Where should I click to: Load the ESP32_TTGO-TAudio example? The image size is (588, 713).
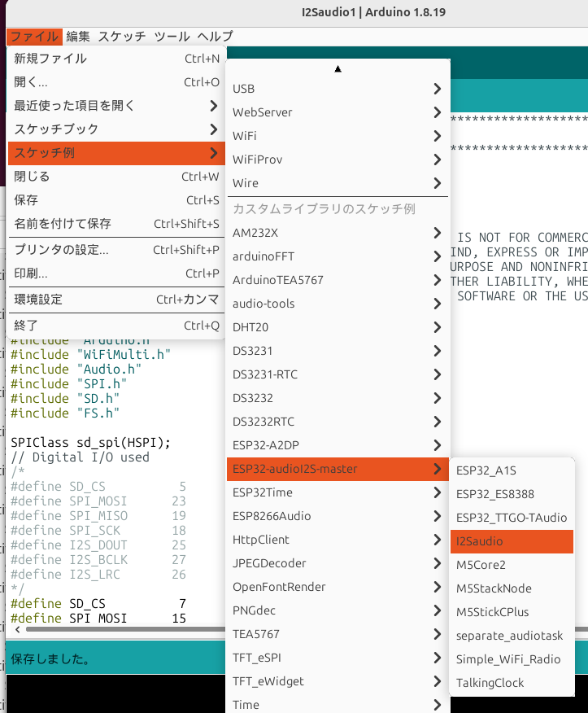click(x=512, y=518)
